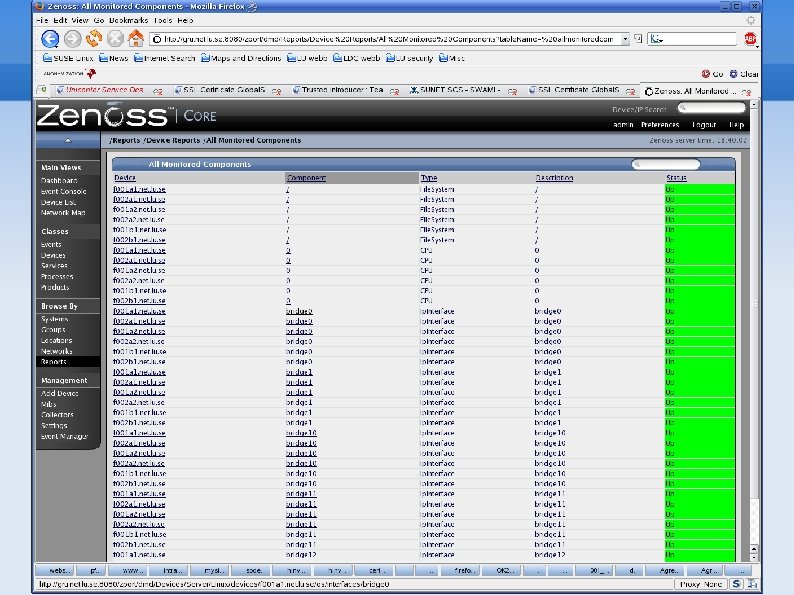Open the Event Console link
Screen dimensions: 794x595
point(64,191)
